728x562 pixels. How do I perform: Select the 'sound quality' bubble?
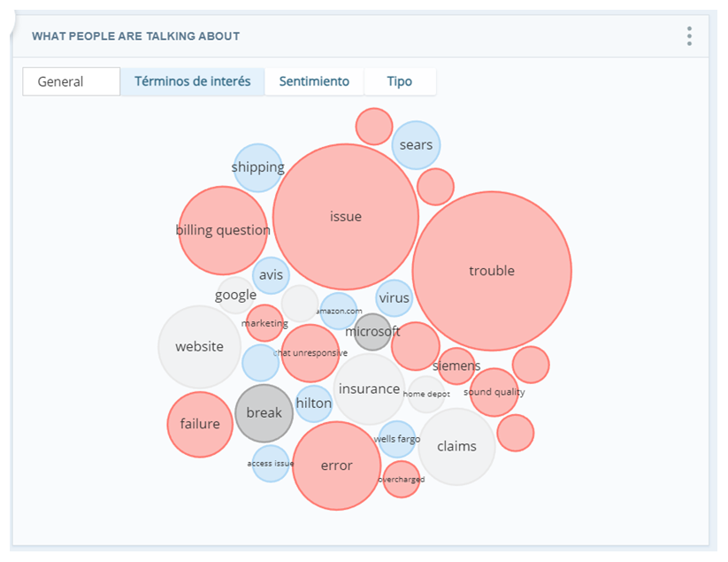click(x=494, y=392)
